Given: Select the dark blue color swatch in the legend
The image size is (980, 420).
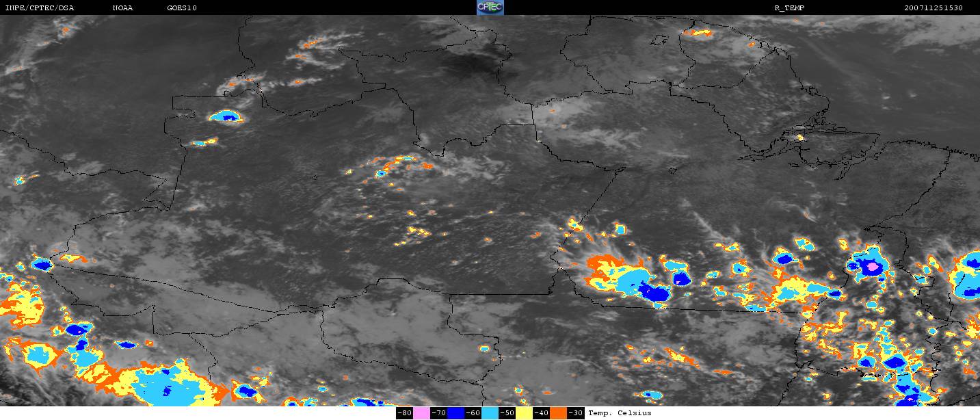Looking at the screenshot, I should click(455, 413).
